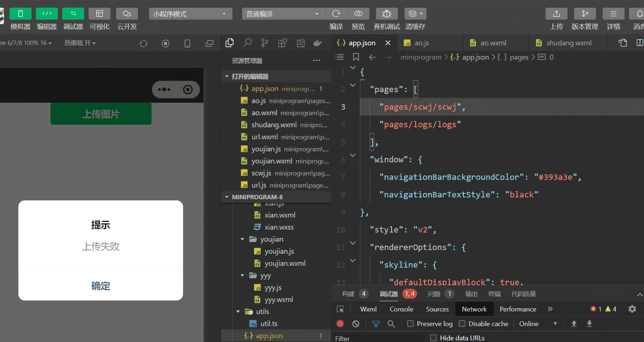Image resolution: width=644 pixels, height=342 pixels.
Task: Open the 普通编译 compile mode dropdown
Action: 283,14
